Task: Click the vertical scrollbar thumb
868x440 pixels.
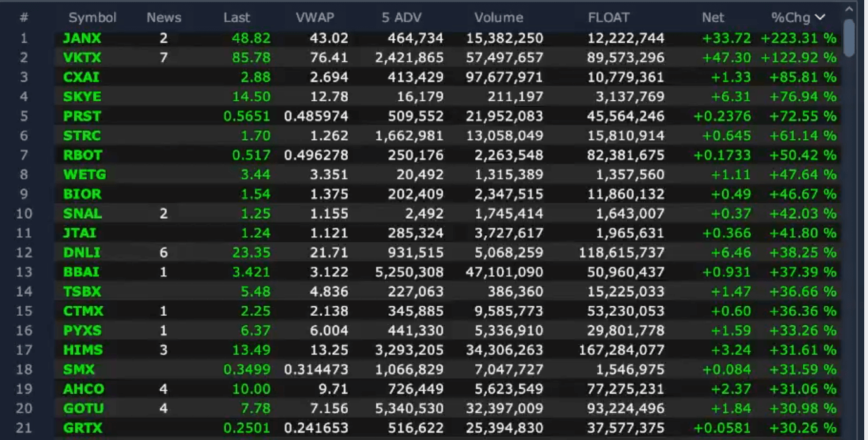Action: pyautogui.click(x=849, y=38)
